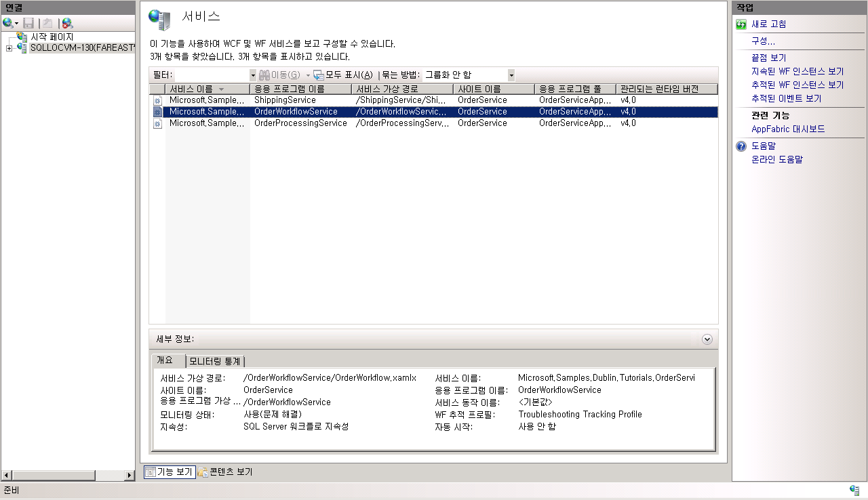This screenshot has width=868, height=500.
Task: Click the 서비스 page server icon
Action: 160,20
